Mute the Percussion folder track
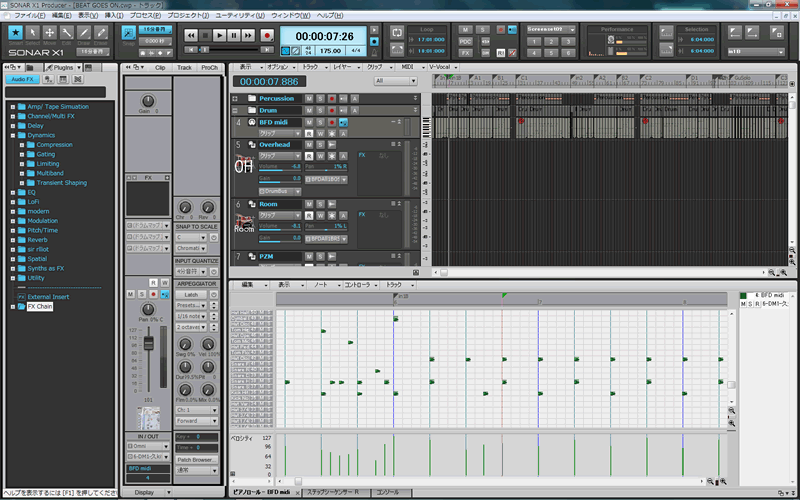The image size is (800, 500). click(309, 98)
